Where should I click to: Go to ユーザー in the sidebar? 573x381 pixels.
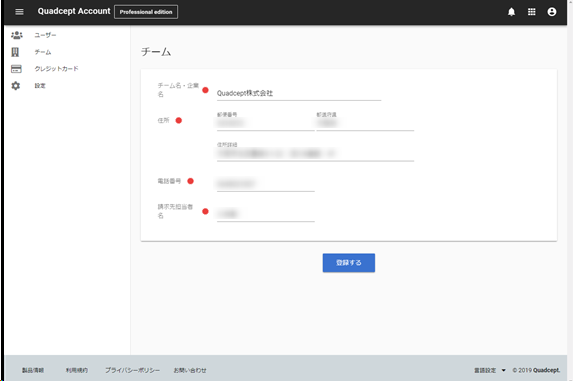45,35
